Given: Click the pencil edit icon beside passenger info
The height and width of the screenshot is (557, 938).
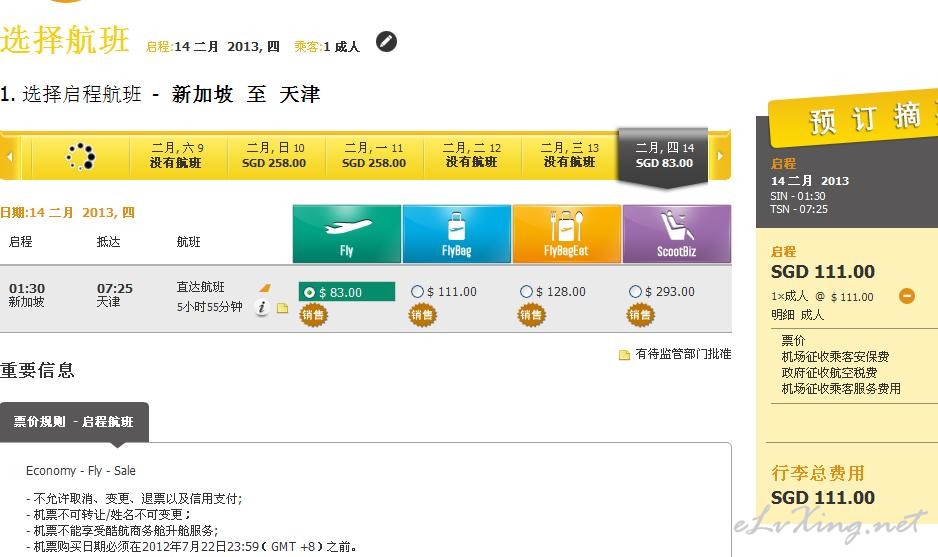Looking at the screenshot, I should pos(386,41).
